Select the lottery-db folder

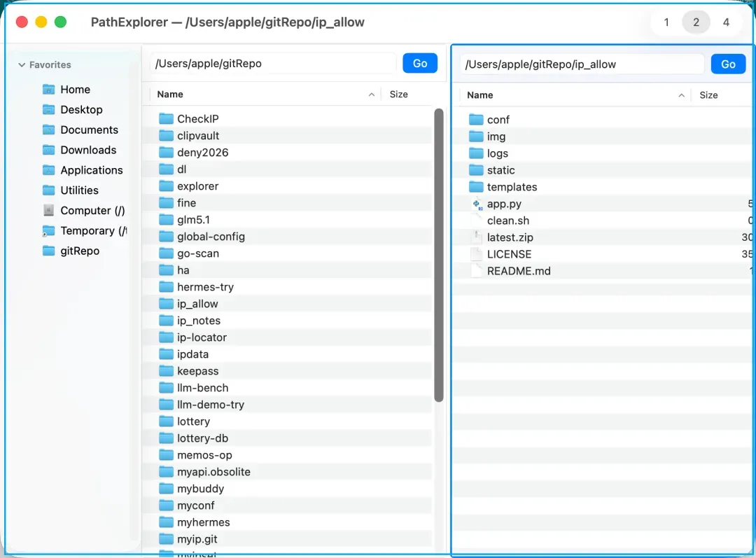tap(288, 438)
